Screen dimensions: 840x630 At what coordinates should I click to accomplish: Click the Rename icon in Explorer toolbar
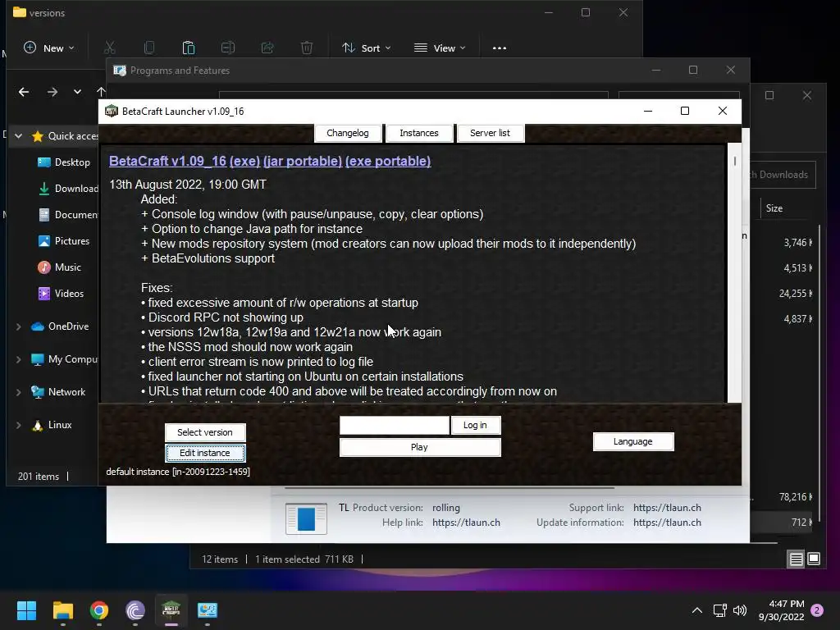228,48
